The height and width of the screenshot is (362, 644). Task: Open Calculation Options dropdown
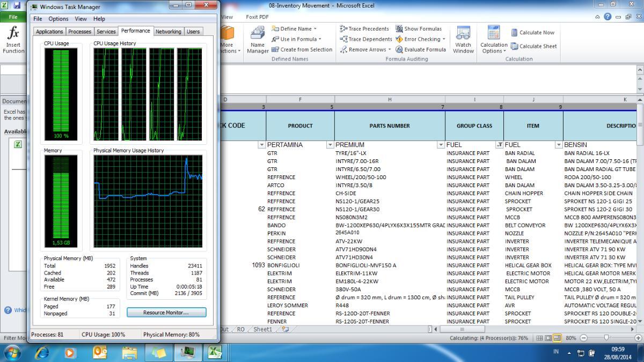(x=494, y=40)
